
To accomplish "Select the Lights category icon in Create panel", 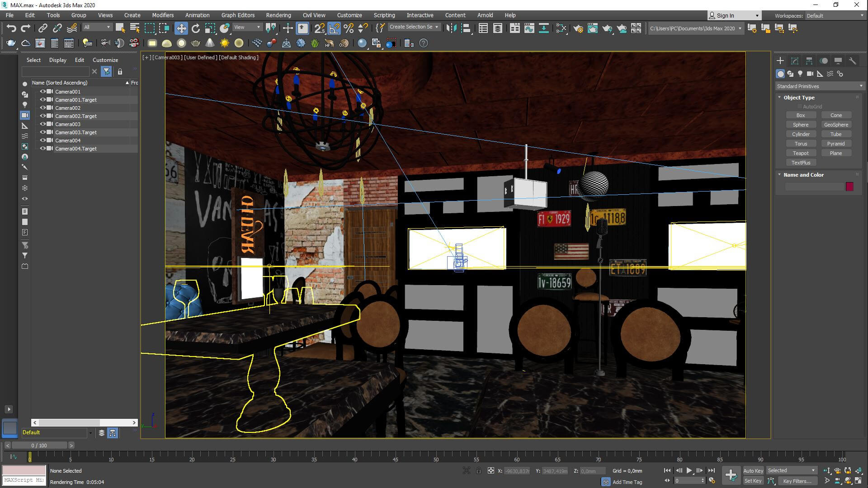I will tap(800, 74).
